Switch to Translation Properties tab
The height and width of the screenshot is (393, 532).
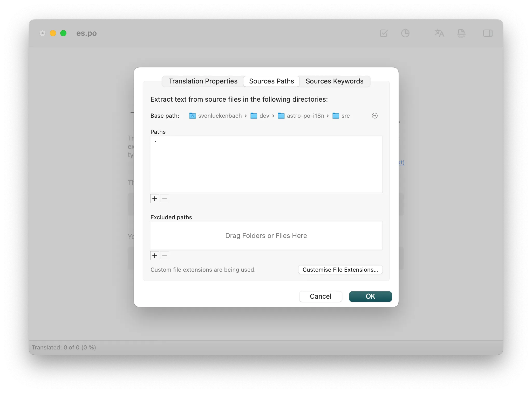coord(203,81)
